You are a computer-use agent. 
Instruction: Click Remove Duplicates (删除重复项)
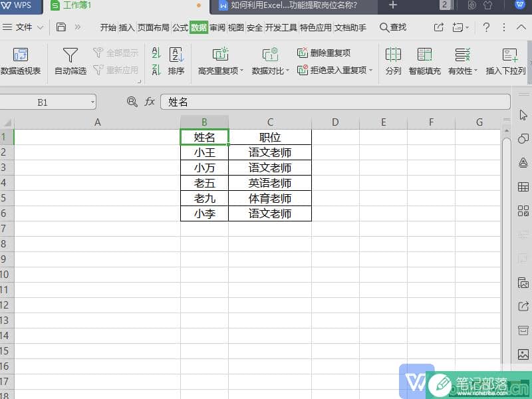324,53
